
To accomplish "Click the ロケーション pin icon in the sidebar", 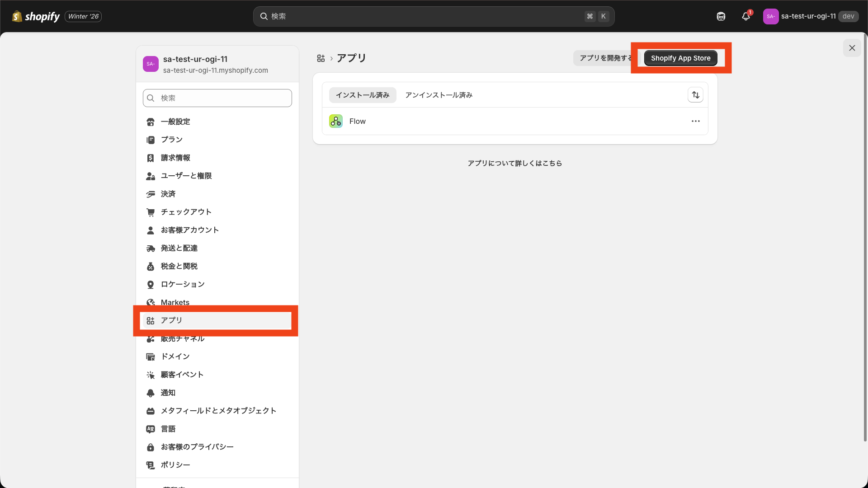I will 151,284.
